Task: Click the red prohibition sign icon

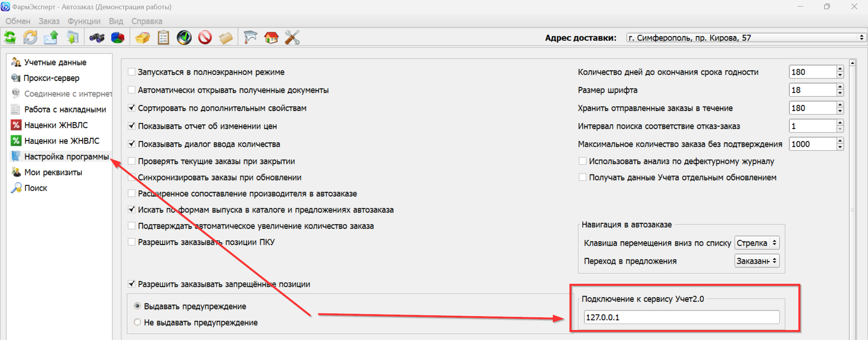Action: (205, 38)
